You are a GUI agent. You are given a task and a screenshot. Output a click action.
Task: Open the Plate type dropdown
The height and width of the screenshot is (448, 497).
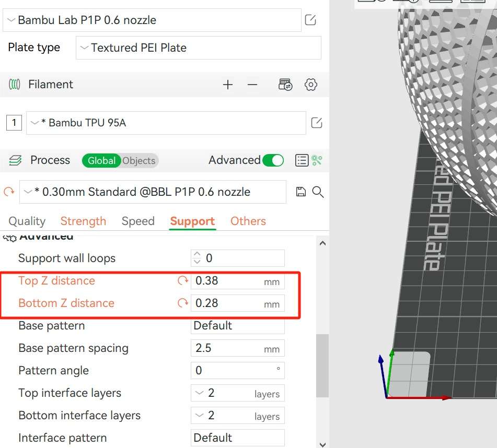click(x=198, y=48)
